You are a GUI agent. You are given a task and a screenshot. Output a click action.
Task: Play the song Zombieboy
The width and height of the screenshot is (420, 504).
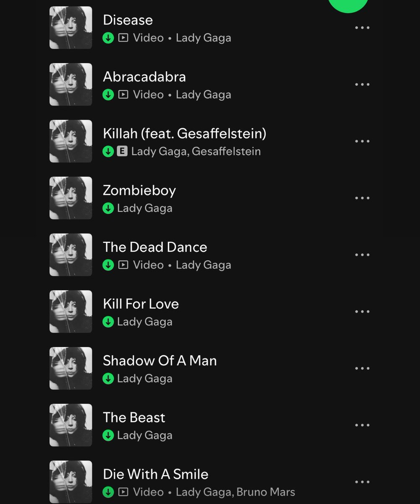(201, 198)
